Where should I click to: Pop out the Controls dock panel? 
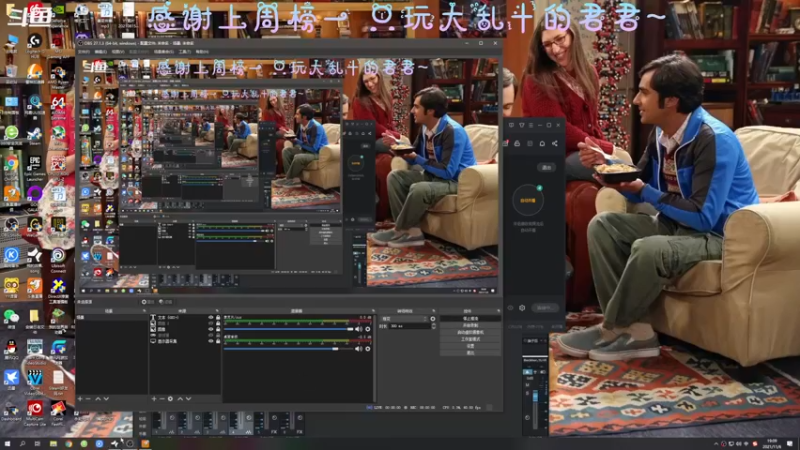coord(498,311)
